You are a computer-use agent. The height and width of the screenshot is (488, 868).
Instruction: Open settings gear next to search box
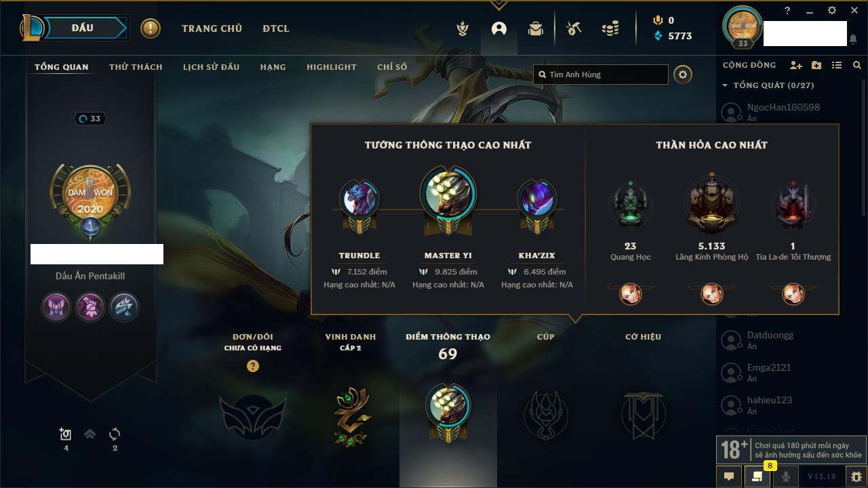tap(683, 75)
